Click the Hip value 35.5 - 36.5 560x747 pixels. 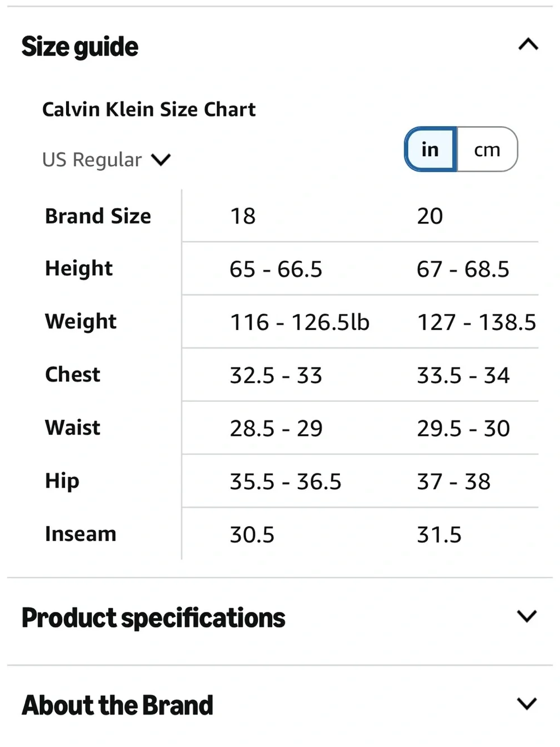[x=286, y=482]
